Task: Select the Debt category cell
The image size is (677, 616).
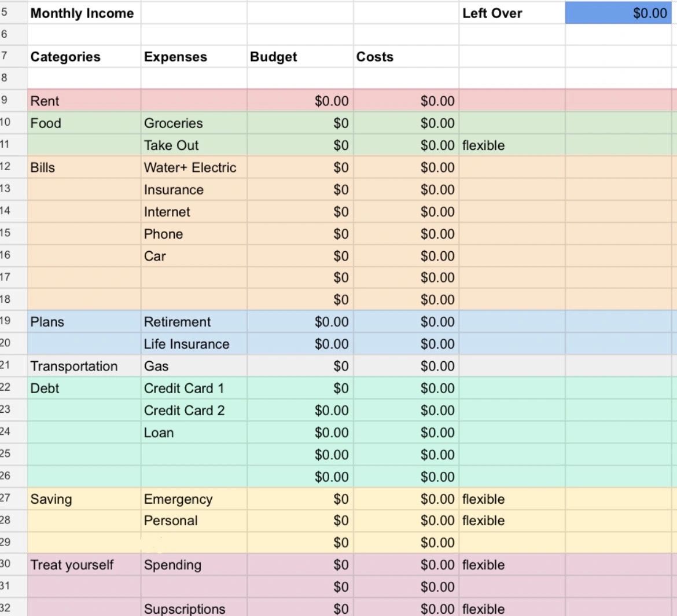Action: point(84,388)
